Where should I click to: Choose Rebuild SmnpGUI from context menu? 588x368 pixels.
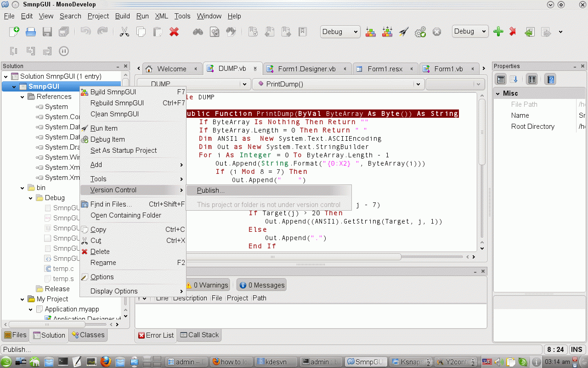pyautogui.click(x=133, y=103)
